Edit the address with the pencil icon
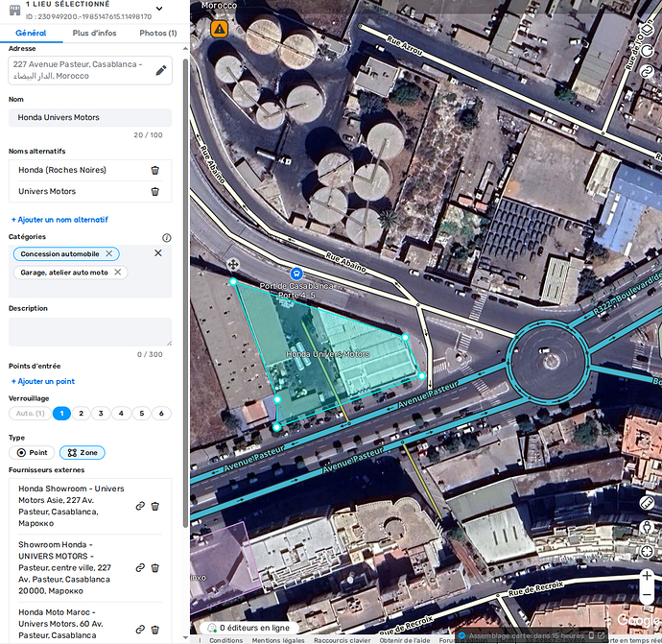662x644 pixels. tap(161, 70)
